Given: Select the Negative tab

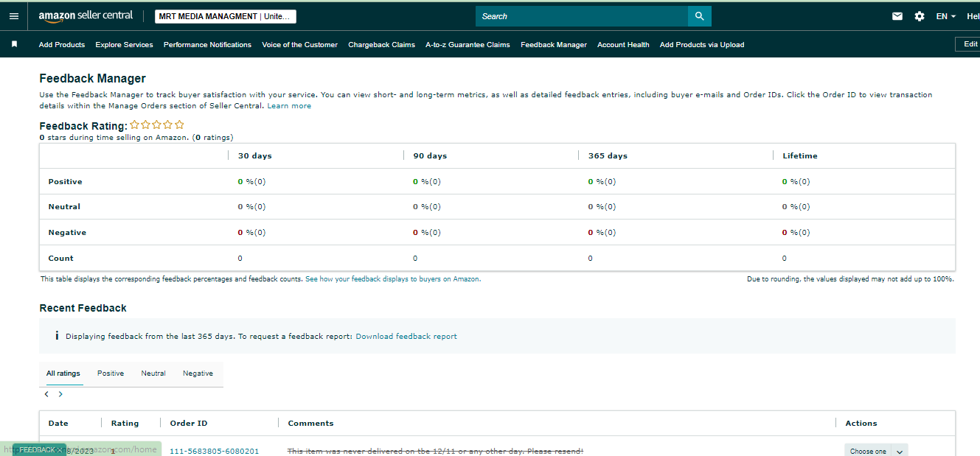Looking at the screenshot, I should pyautogui.click(x=198, y=373).
